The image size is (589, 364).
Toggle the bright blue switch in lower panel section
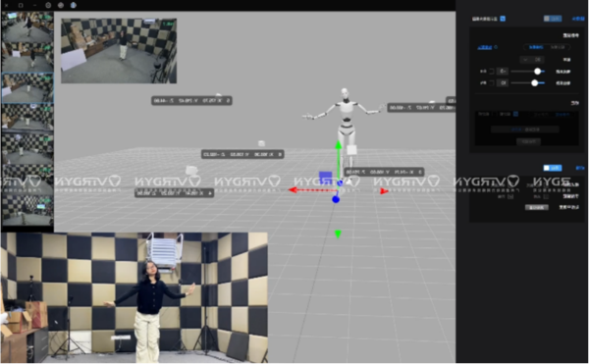553,168
